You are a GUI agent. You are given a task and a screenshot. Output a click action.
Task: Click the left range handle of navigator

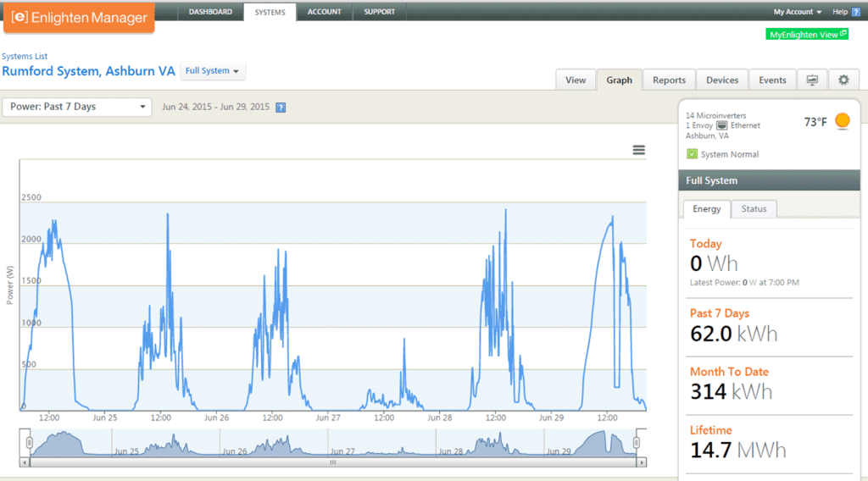(30, 442)
